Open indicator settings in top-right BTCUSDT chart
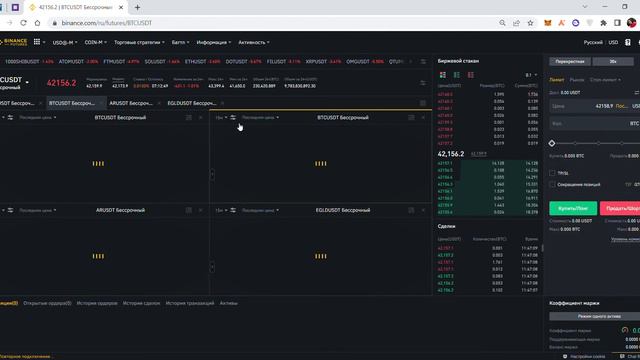Viewport: 640px width, 360px height. coord(233,118)
